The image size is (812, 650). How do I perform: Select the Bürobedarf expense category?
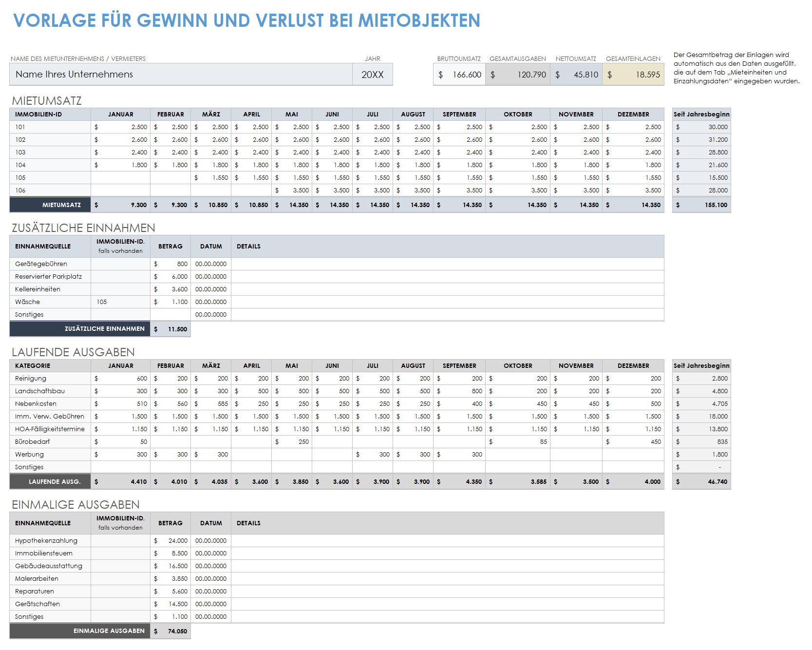(50, 442)
